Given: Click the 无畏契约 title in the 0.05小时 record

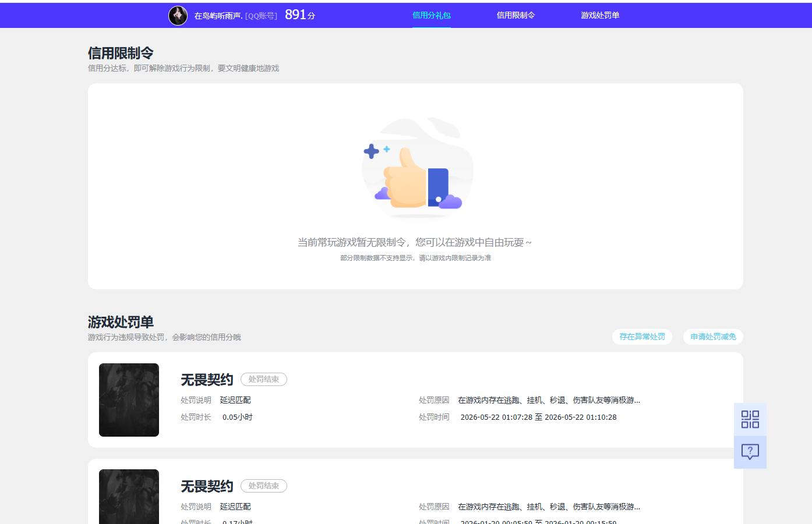Looking at the screenshot, I should point(207,380).
